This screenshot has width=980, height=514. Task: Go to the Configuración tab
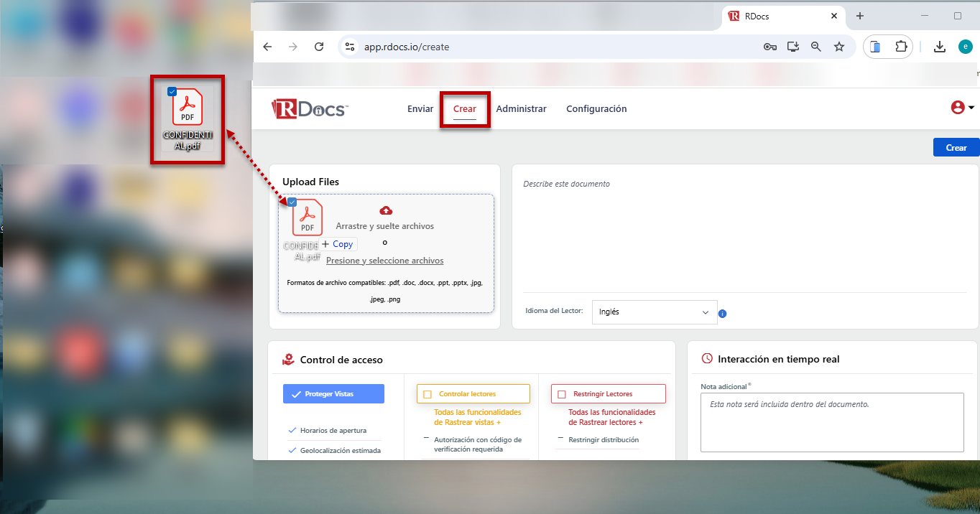click(596, 109)
